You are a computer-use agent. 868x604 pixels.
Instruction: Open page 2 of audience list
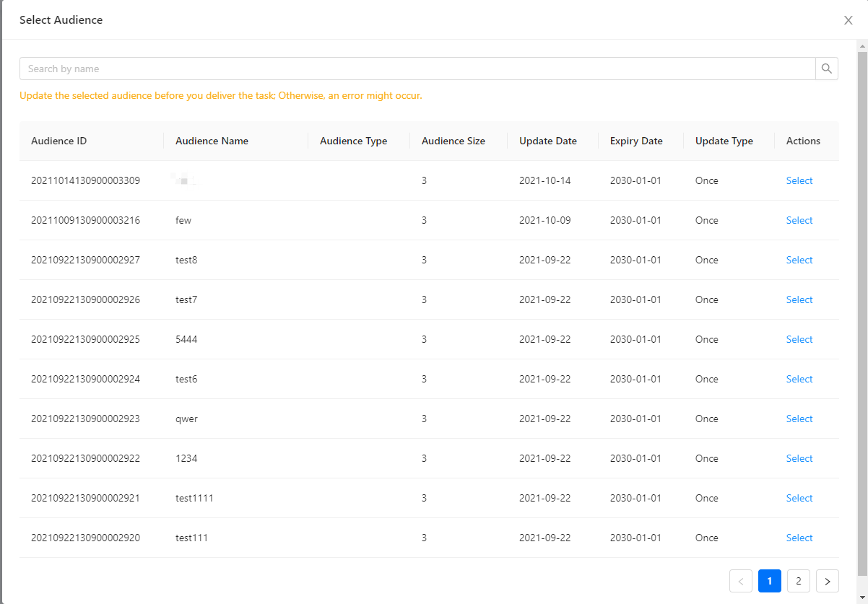pos(799,581)
